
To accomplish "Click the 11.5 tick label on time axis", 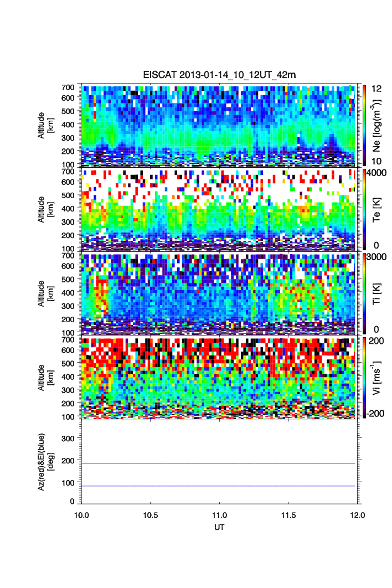I will pyautogui.click(x=288, y=515).
